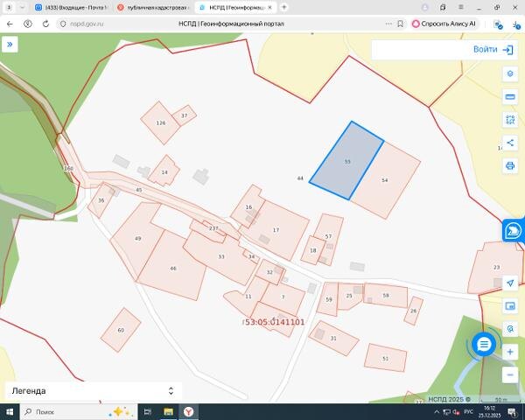This screenshot has height=420, width=525.
Task: Open the map layers tool
Action: click(x=510, y=73)
